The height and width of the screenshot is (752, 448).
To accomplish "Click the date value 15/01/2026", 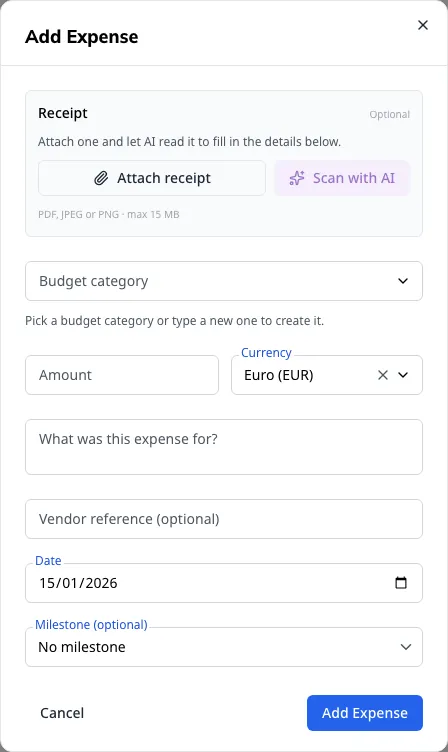I will point(78,583).
